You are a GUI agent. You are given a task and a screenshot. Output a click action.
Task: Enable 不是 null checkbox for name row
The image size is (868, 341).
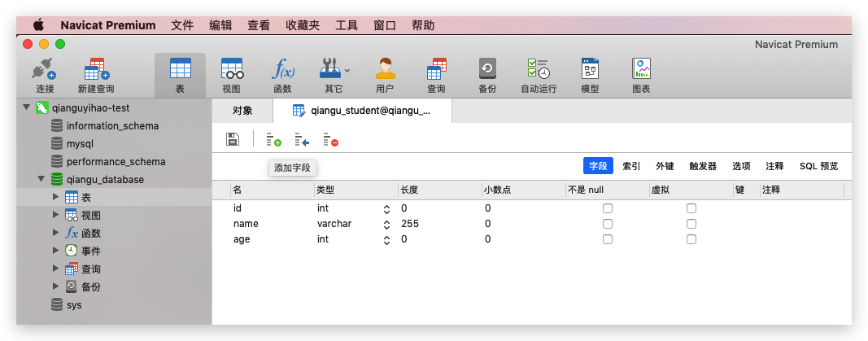coord(607,224)
